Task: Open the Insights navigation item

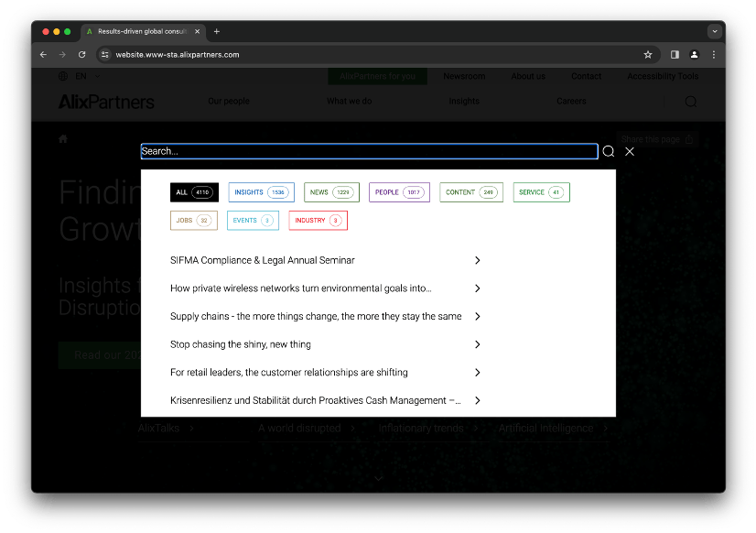Action: [464, 102]
